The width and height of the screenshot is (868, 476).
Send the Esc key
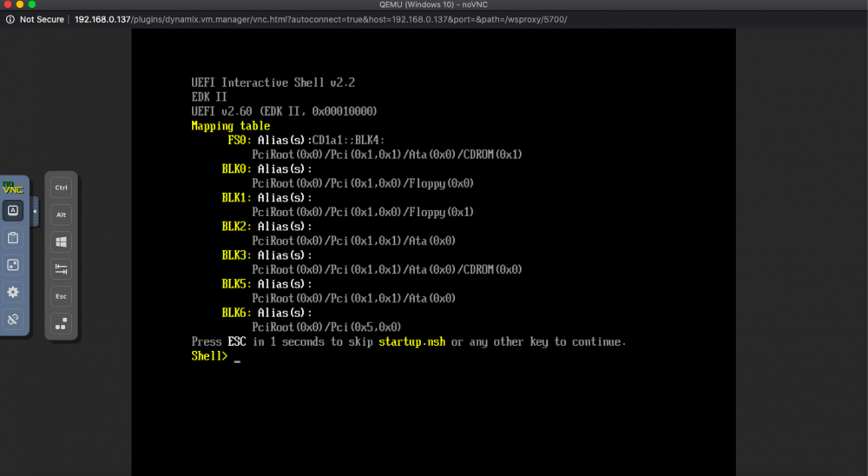[x=61, y=296]
